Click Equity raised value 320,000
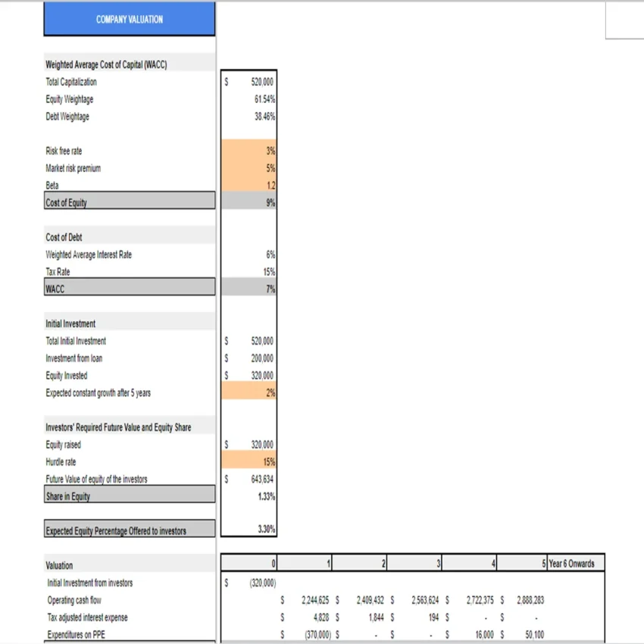 (262, 444)
